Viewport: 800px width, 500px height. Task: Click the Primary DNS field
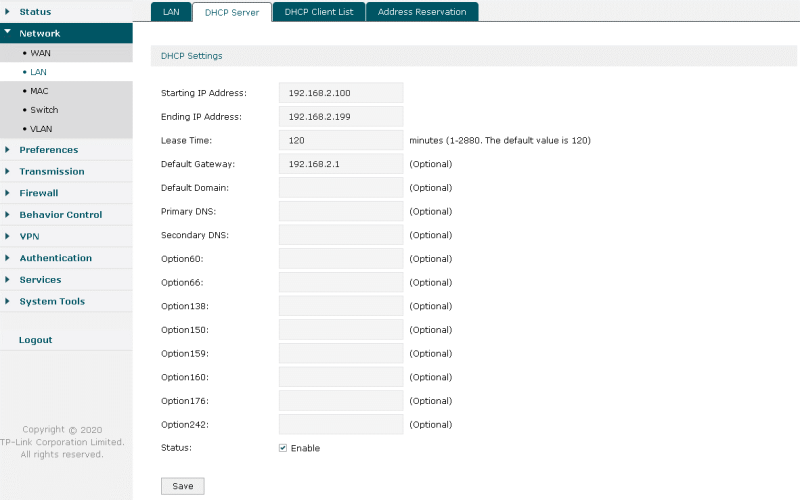click(x=341, y=211)
